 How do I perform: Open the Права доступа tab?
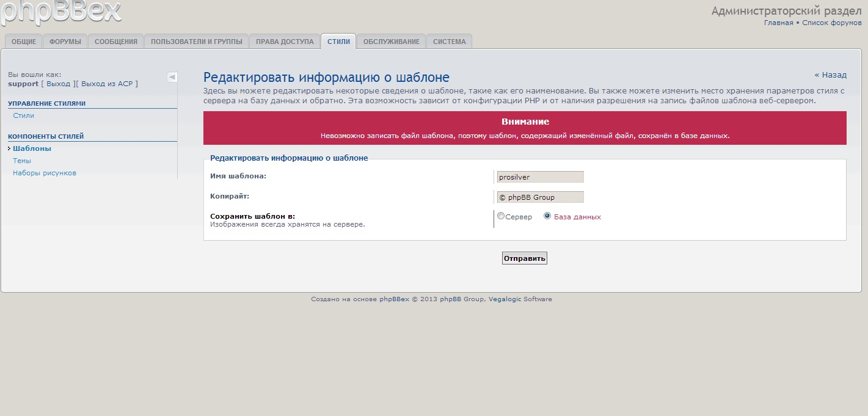tap(284, 42)
